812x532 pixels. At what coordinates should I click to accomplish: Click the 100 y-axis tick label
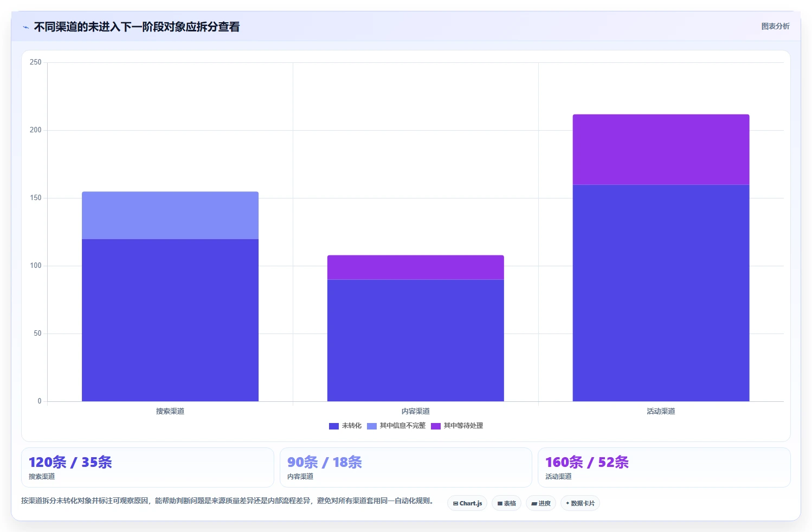click(36, 266)
